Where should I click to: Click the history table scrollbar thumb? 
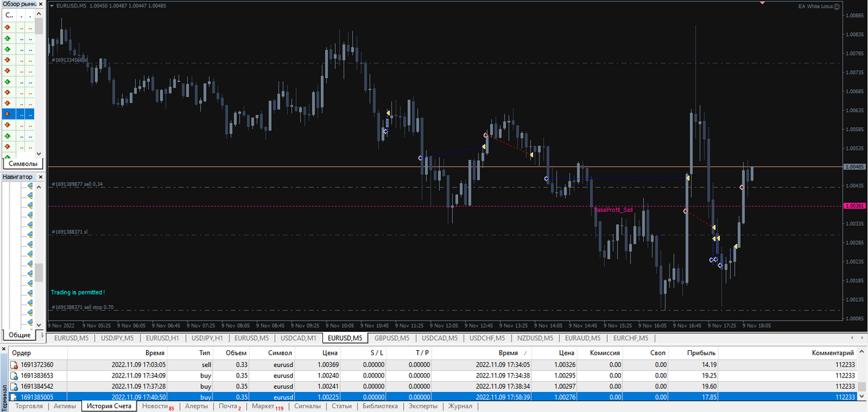tap(861, 388)
